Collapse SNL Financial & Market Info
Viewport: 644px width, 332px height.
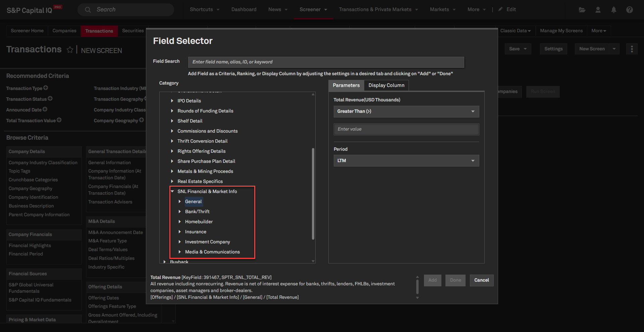click(x=172, y=191)
